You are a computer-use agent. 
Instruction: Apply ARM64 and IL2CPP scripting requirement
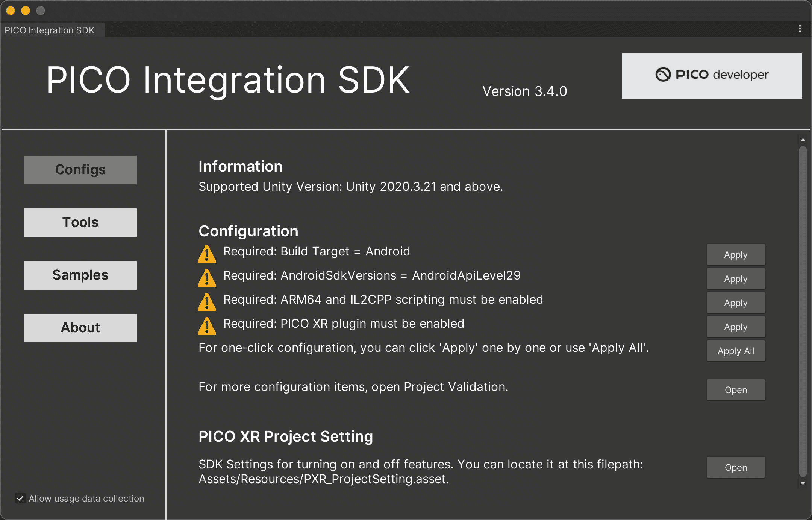[736, 303]
